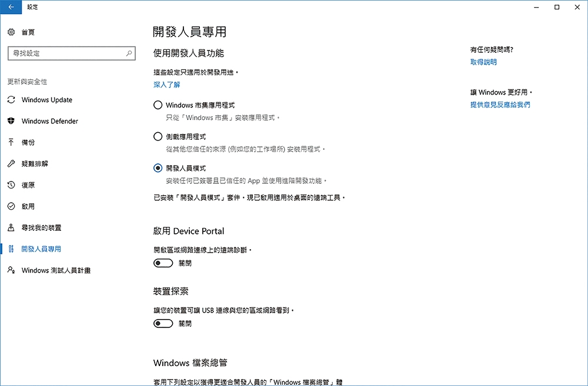Click the 更新與安全性 sidebar section label
Viewport: 588px width, 386px height.
28,82
